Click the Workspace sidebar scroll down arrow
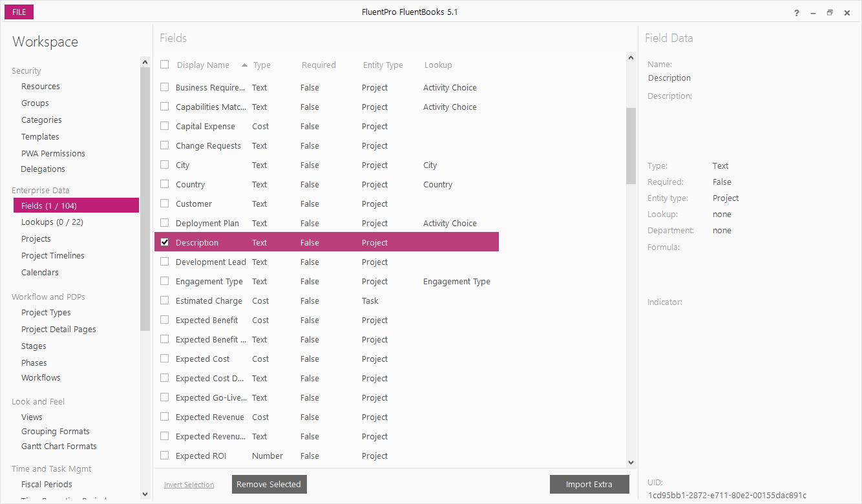Image resolution: width=862 pixels, height=504 pixels. point(145,494)
